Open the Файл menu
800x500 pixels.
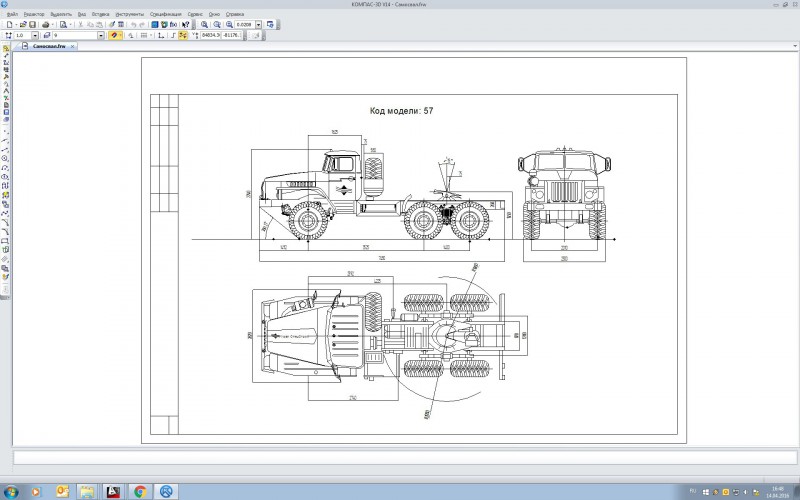pyautogui.click(x=11, y=14)
